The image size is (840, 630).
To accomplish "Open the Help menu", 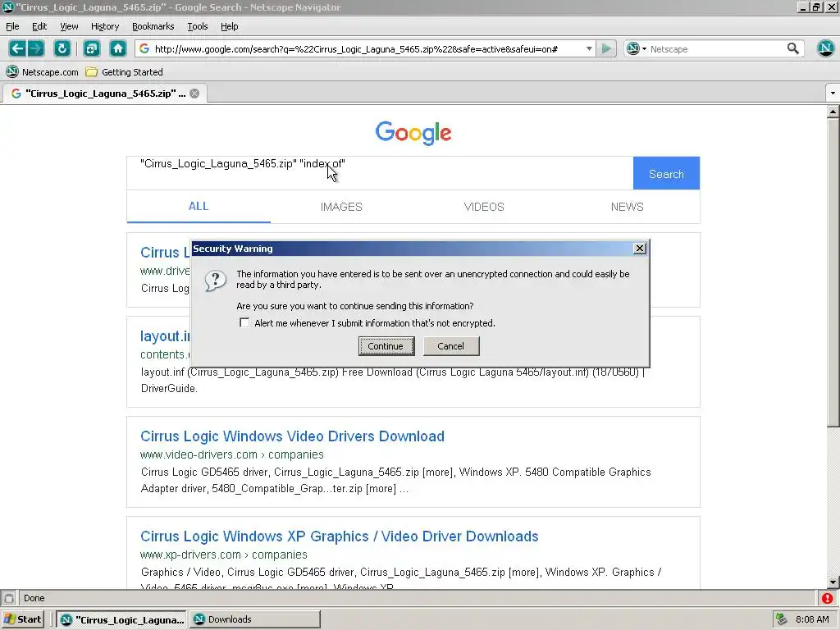I will [x=230, y=26].
